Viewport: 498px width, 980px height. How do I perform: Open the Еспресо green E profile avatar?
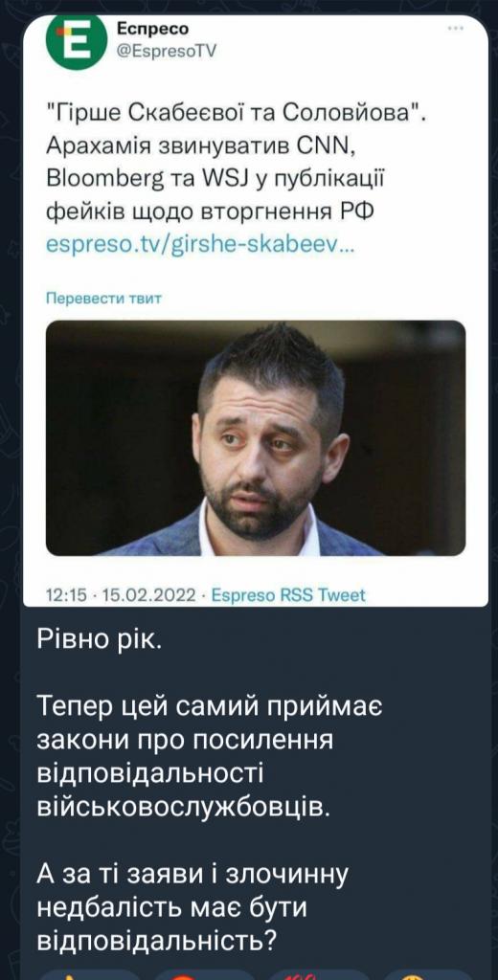[77, 41]
